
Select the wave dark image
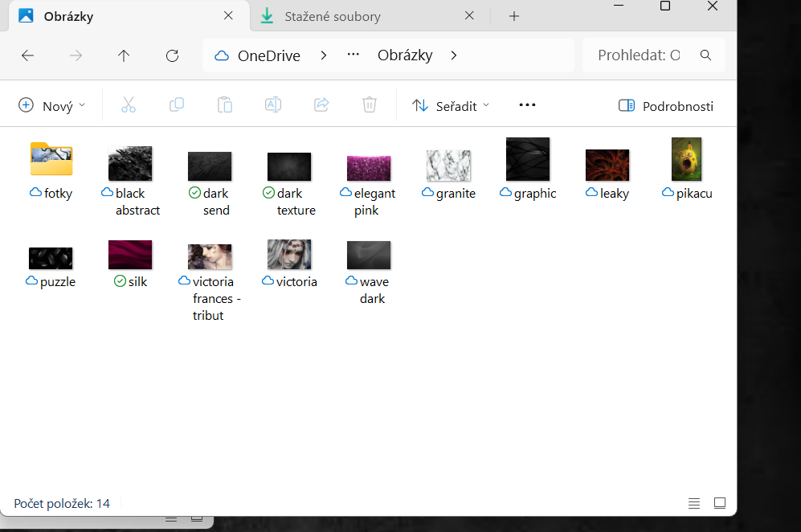pyautogui.click(x=368, y=273)
